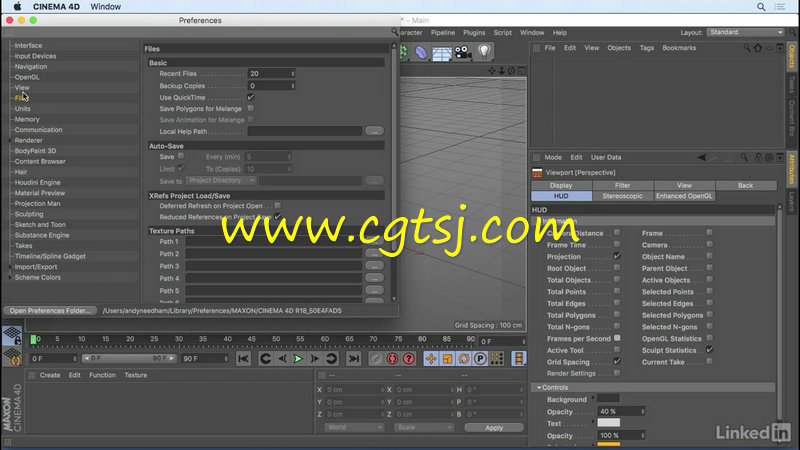Click the viewport rotate navigation icon
Screen dimensions: 800x450
pos(511,71)
